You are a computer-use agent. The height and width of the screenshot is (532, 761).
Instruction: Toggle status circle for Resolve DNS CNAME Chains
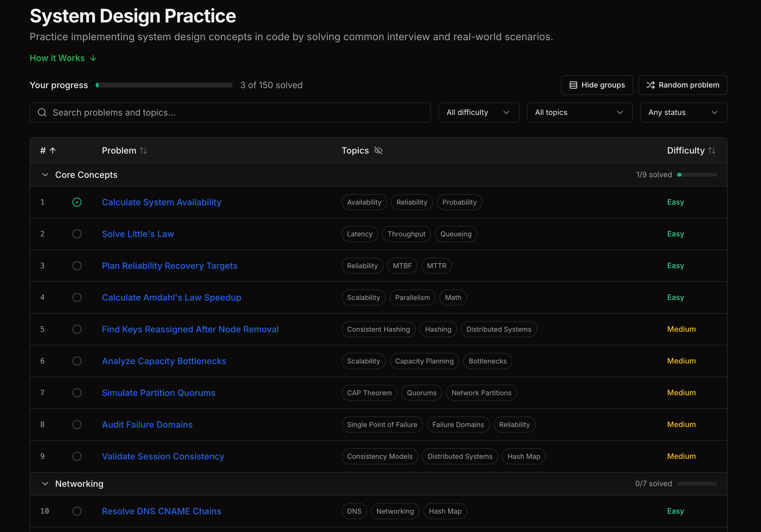click(x=77, y=511)
